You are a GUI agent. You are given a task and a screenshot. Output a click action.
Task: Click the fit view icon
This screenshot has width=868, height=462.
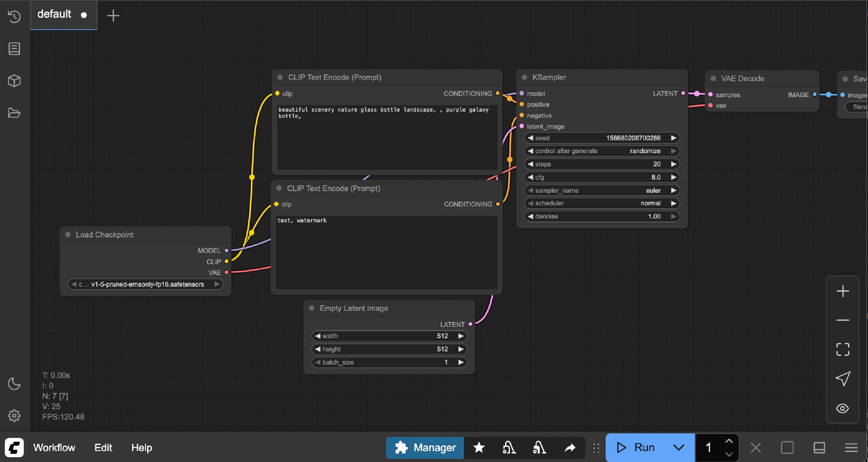[842, 349]
